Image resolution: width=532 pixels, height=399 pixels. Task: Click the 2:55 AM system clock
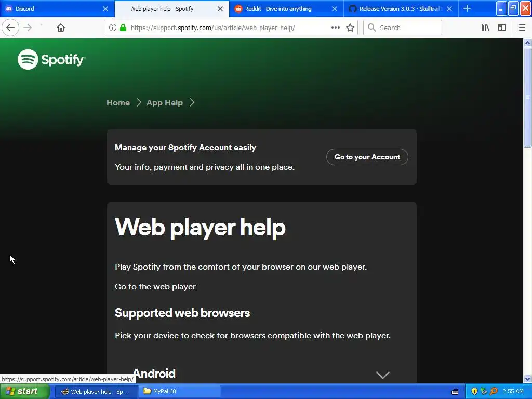click(513, 392)
